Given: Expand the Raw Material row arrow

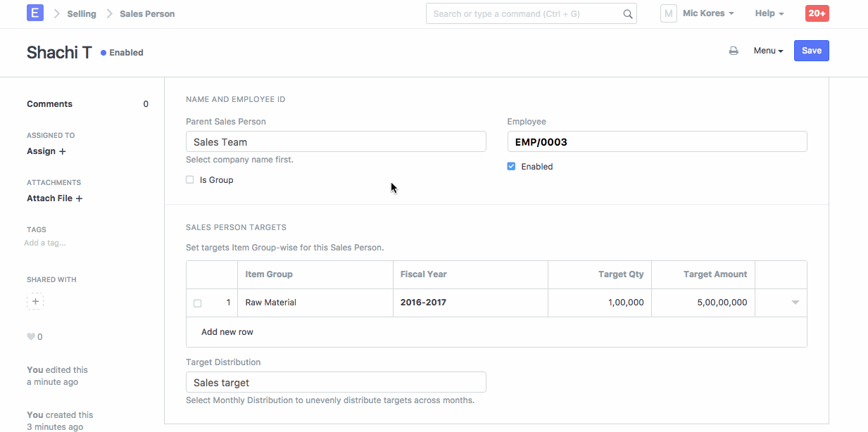Looking at the screenshot, I should pos(795,303).
